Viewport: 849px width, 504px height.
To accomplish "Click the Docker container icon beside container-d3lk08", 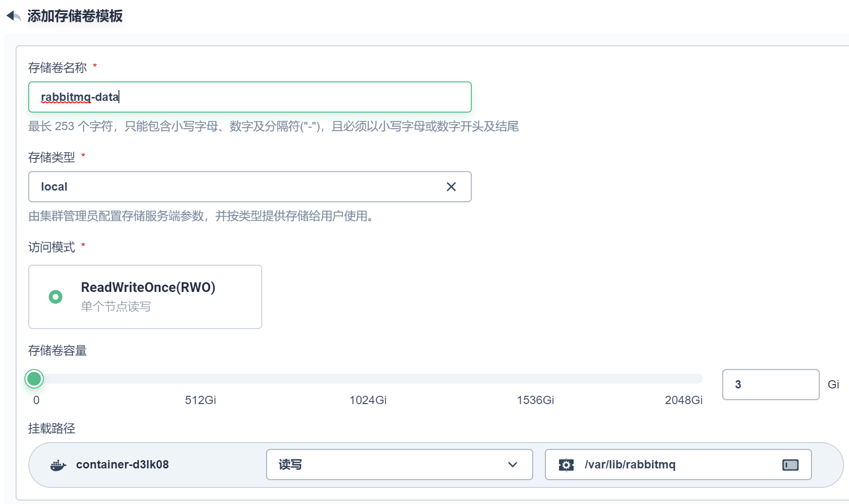I will [58, 465].
